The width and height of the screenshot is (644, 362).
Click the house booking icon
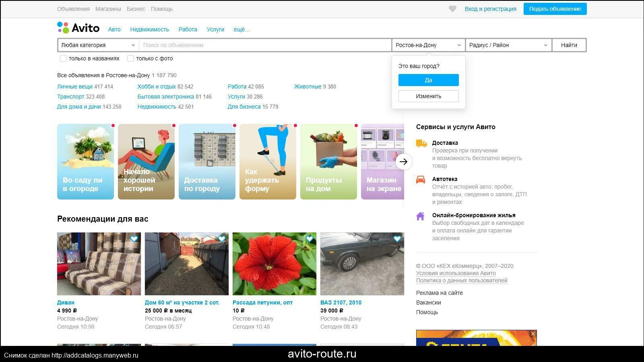coord(420,216)
